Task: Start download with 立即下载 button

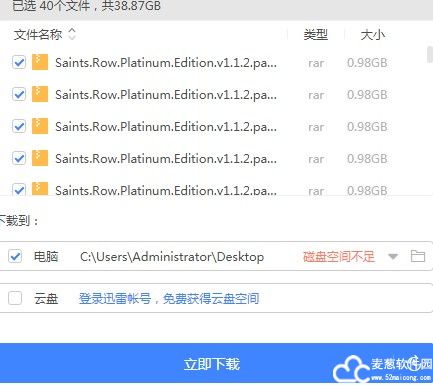Action: tap(212, 363)
